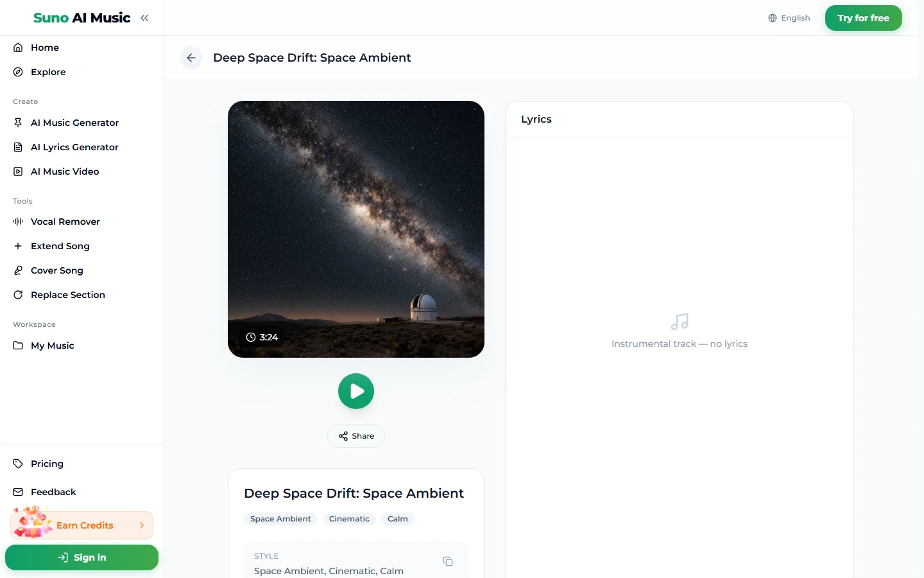Click the page title Deep Space Drift header
The height and width of the screenshot is (578, 924).
tap(312, 58)
